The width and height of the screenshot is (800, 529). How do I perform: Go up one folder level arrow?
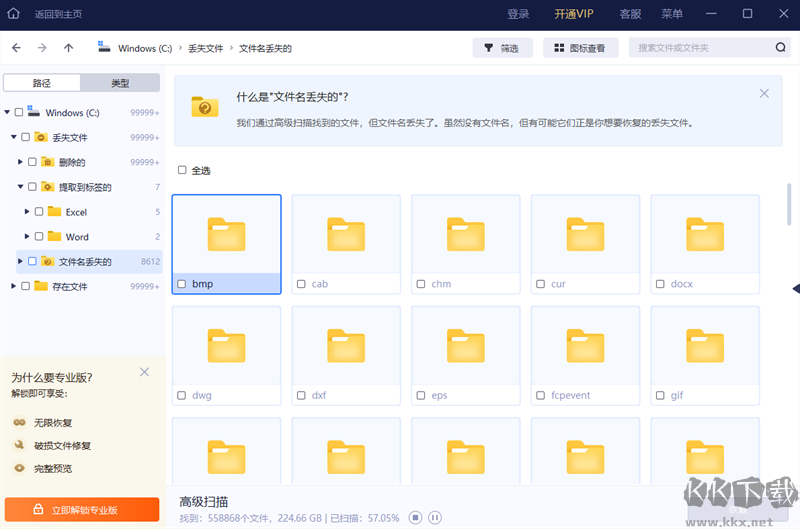68,48
